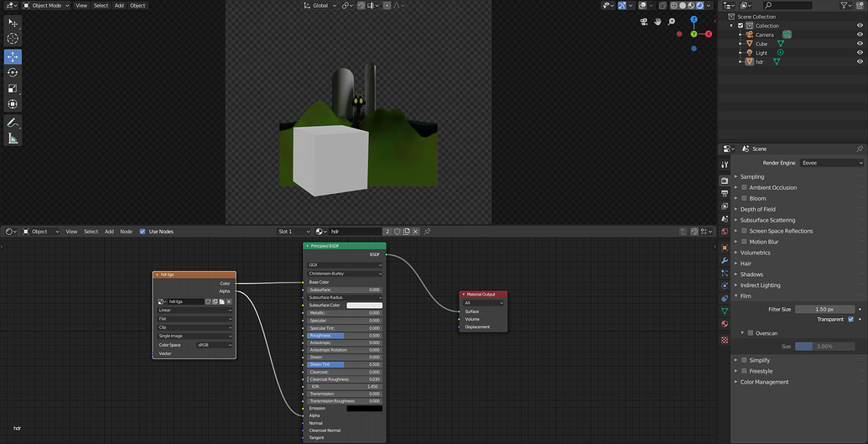Open the Slot 1 material slot selector

[x=294, y=231]
